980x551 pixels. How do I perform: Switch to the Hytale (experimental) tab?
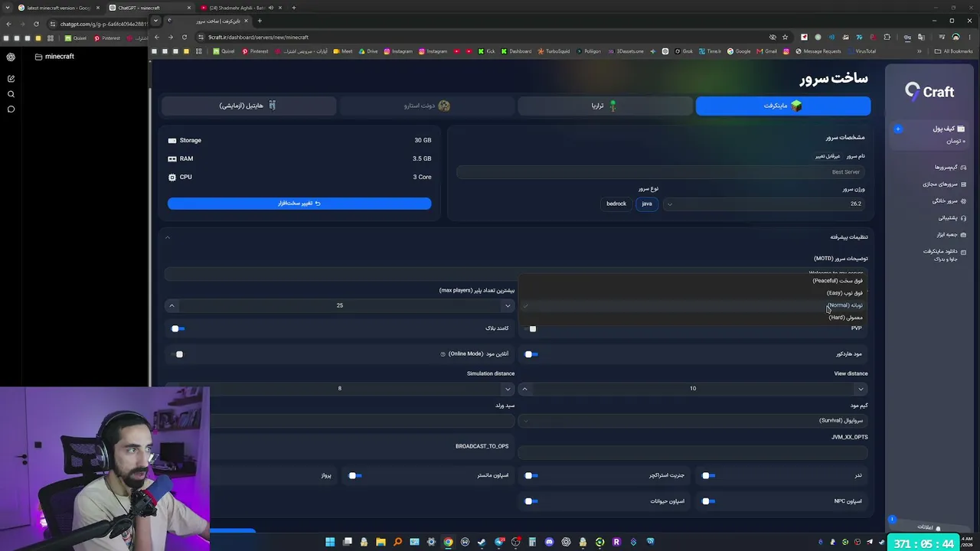pyautogui.click(x=249, y=106)
